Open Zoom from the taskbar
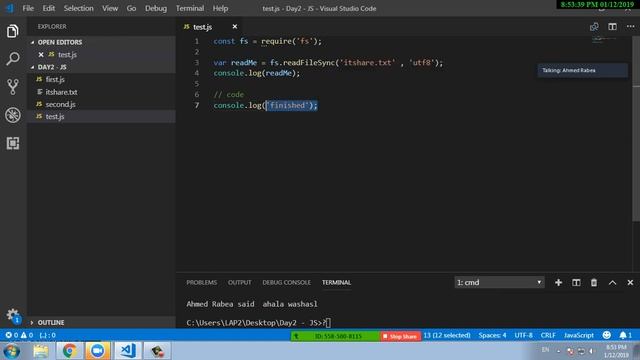The image size is (640, 360). (98, 351)
